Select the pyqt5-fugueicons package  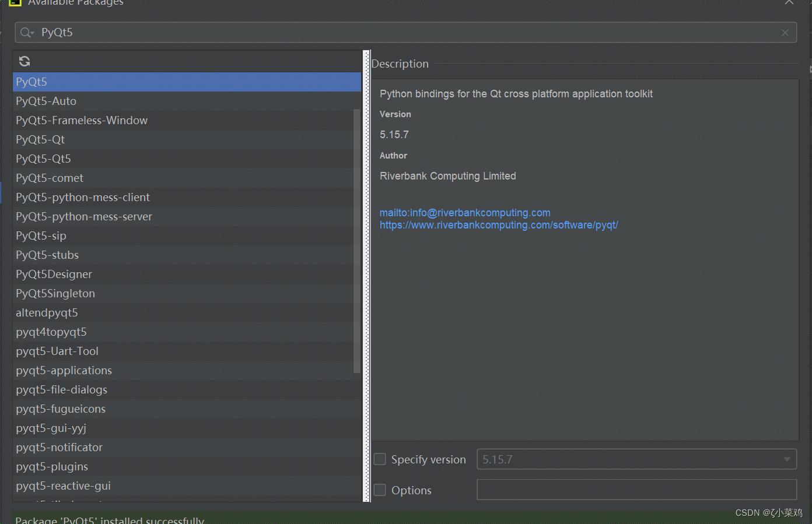(x=187, y=409)
